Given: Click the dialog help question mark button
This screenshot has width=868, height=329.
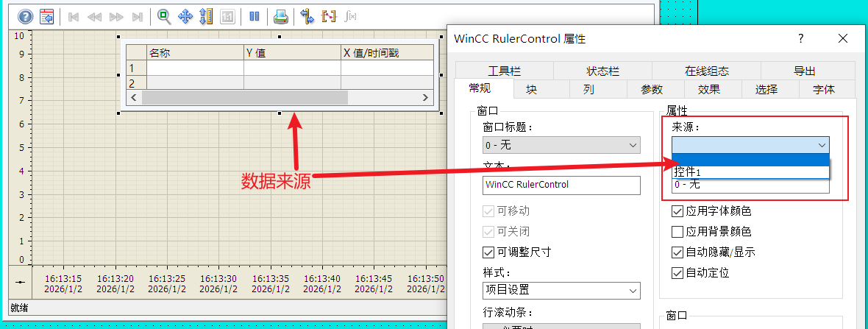Looking at the screenshot, I should 800,38.
